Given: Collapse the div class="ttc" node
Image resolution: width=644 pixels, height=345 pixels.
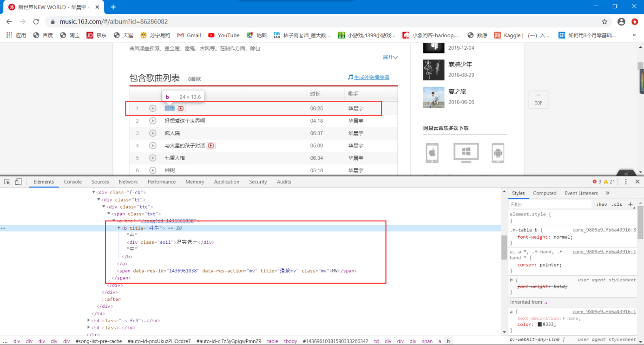Looking at the screenshot, I should (104, 207).
